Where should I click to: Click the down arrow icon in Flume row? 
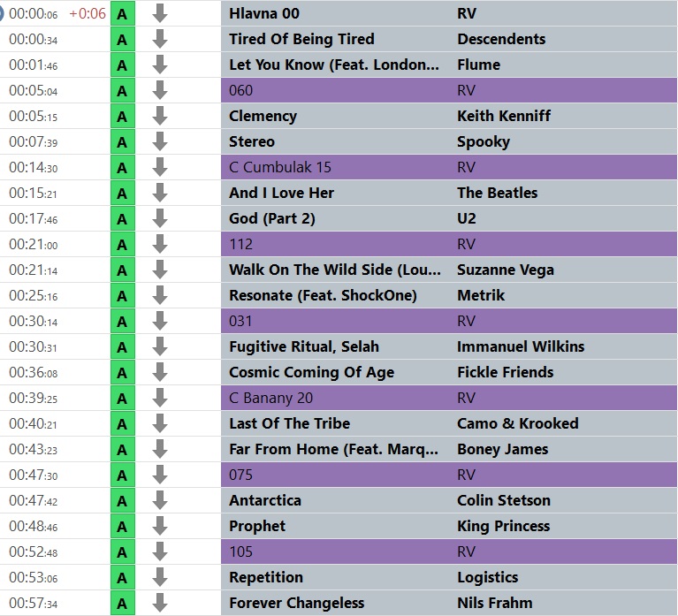click(x=159, y=65)
